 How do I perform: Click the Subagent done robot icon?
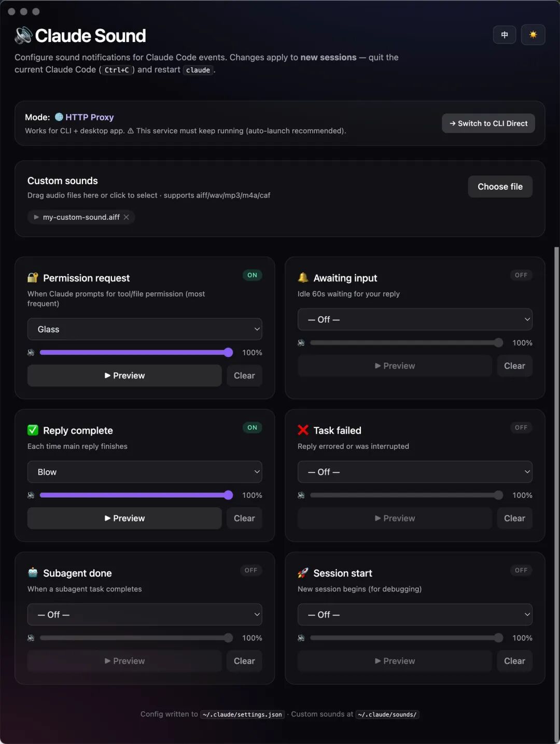click(33, 572)
